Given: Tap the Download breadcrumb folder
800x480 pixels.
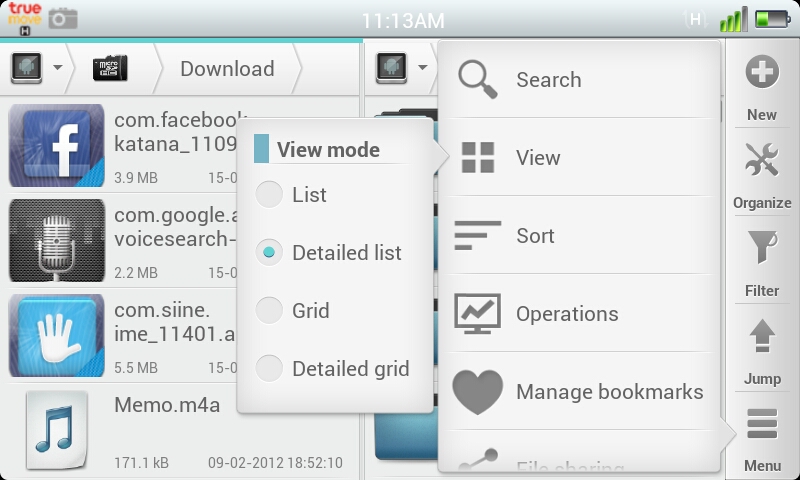Looking at the screenshot, I should point(227,68).
